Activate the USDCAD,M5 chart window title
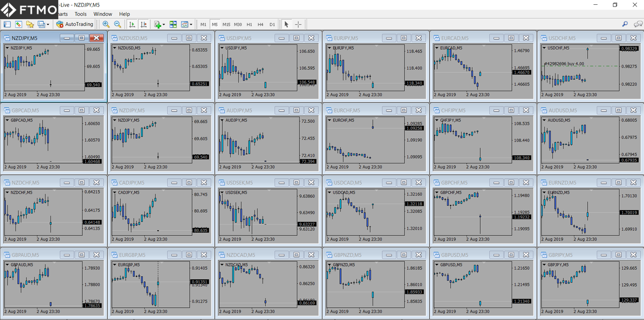Viewport: 644px width, 320px height. pos(348,183)
